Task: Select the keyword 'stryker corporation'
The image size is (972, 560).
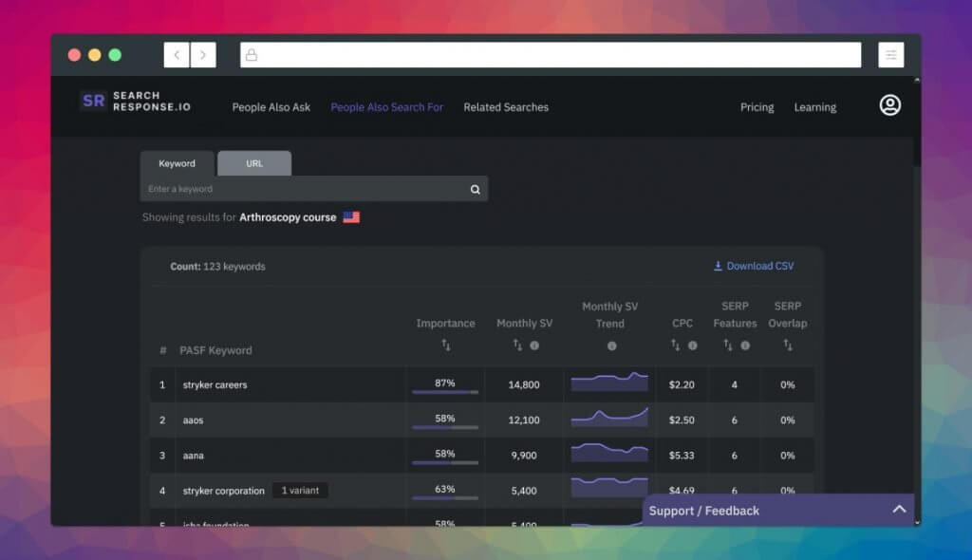Action: click(x=223, y=491)
